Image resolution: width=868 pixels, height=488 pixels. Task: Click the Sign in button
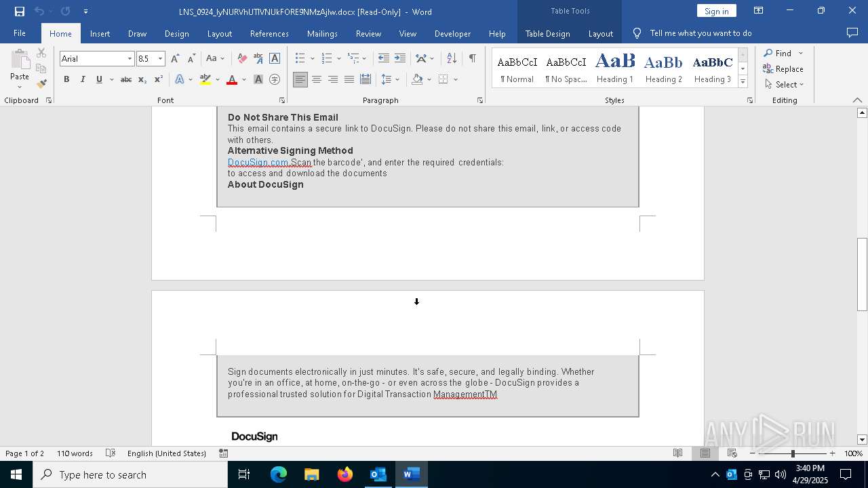click(x=716, y=11)
